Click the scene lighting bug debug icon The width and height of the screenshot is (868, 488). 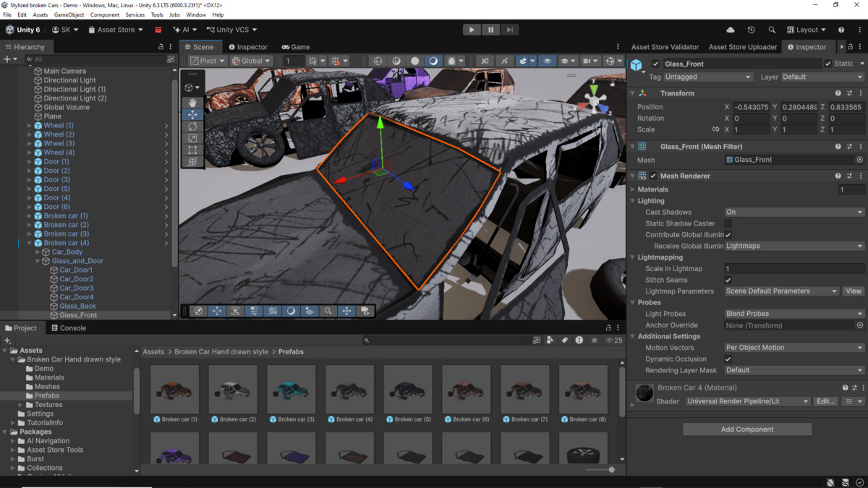[x=452, y=61]
